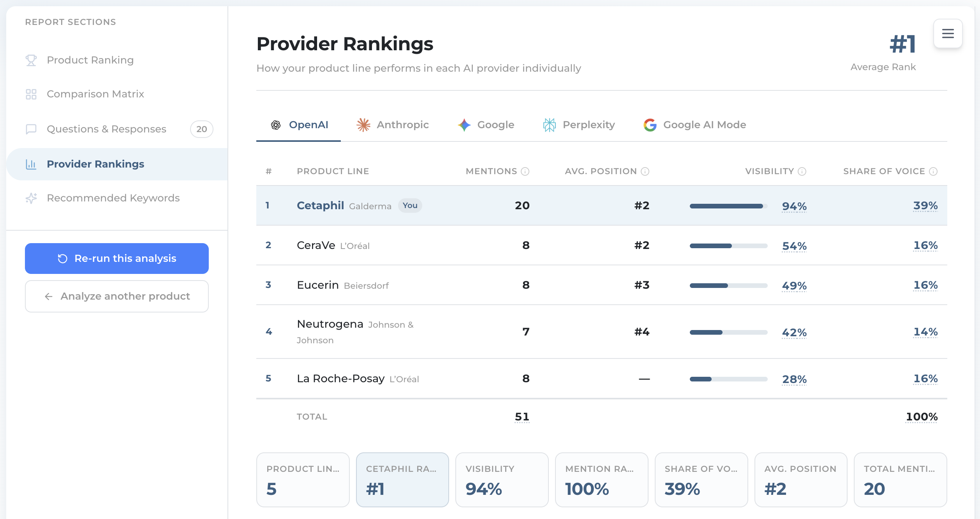Click Cetaphil's 94% visibility bar

pos(728,206)
